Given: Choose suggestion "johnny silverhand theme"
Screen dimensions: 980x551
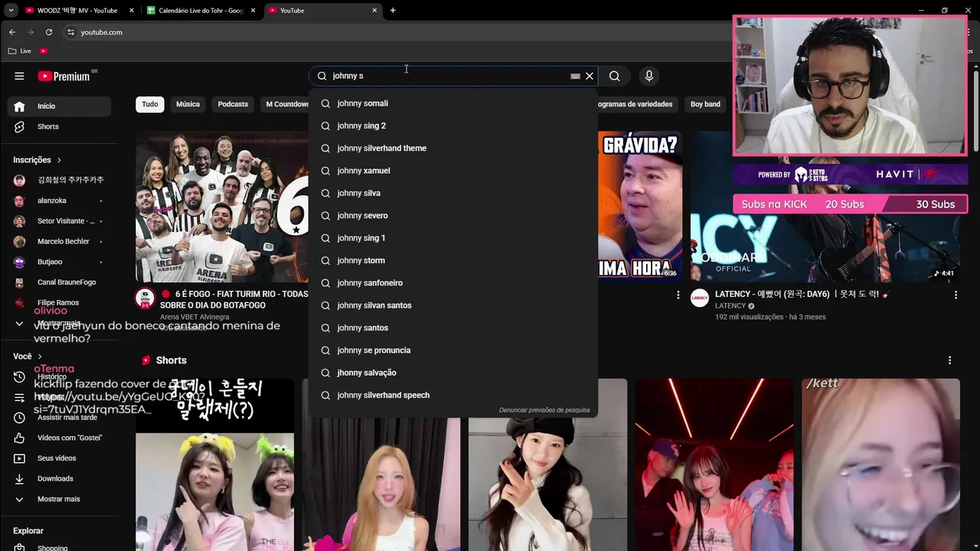Looking at the screenshot, I should click(x=453, y=148).
